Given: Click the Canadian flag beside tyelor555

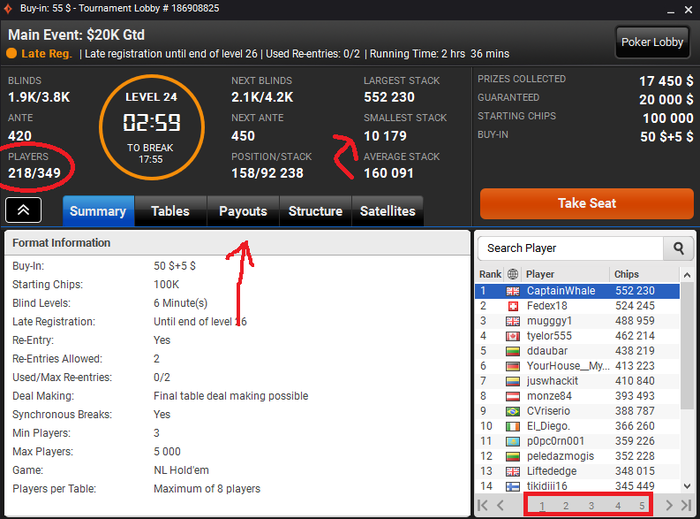Looking at the screenshot, I should tap(513, 336).
